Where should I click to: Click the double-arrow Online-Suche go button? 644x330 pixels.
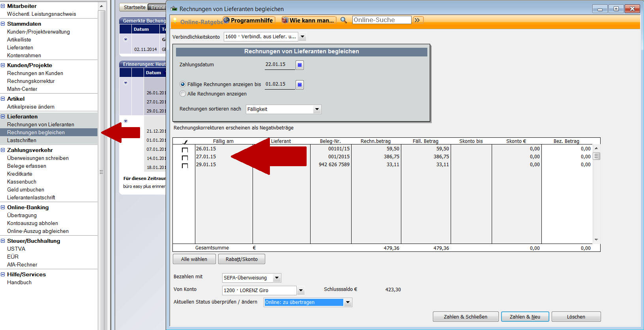pyautogui.click(x=417, y=20)
